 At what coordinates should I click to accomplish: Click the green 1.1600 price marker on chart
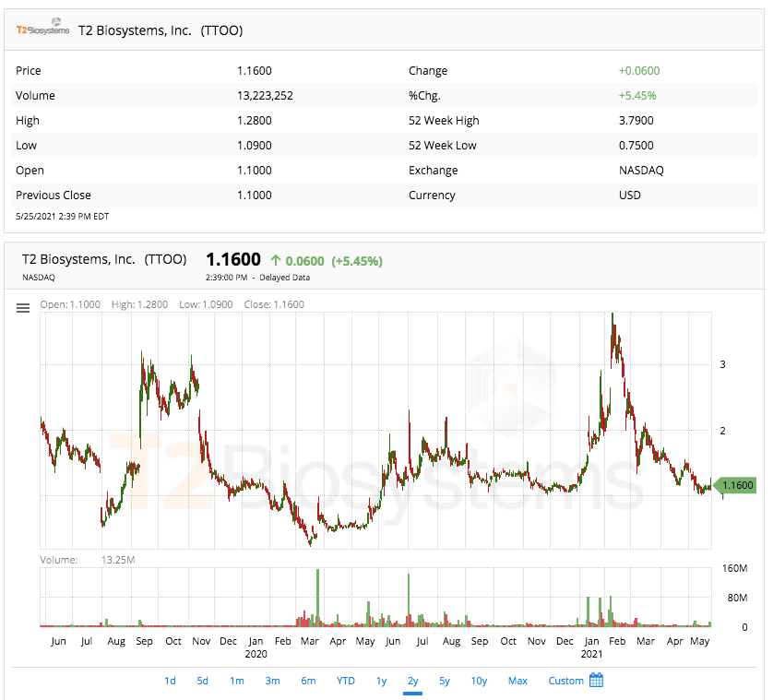tap(735, 485)
